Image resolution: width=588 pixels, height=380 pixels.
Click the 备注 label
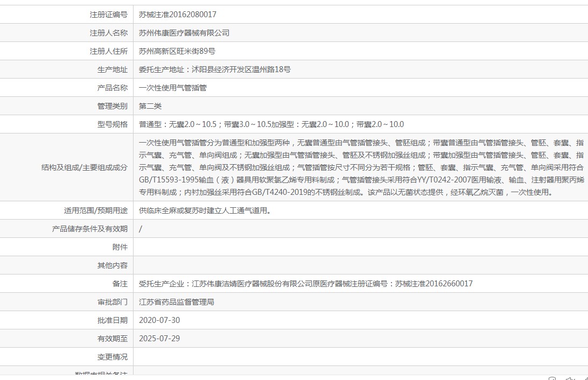coord(120,284)
